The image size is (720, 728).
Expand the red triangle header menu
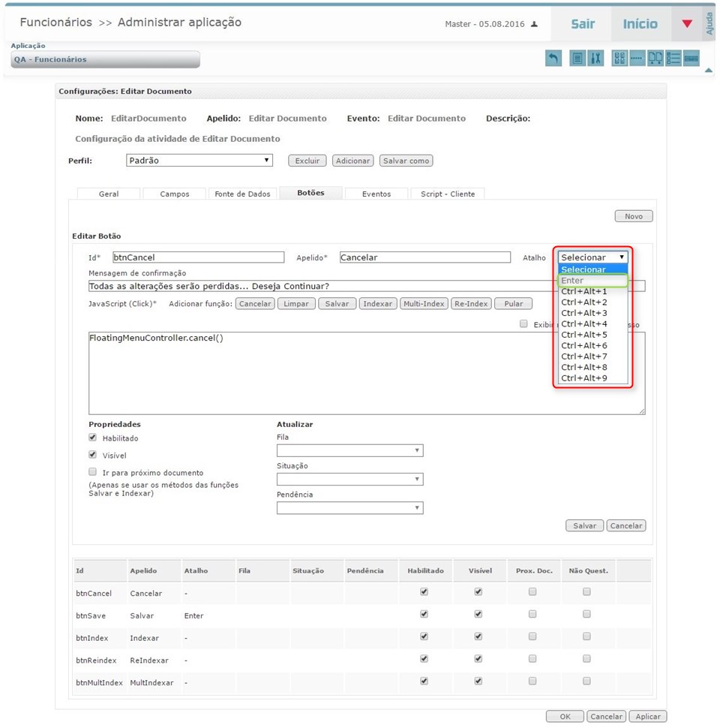point(687,24)
